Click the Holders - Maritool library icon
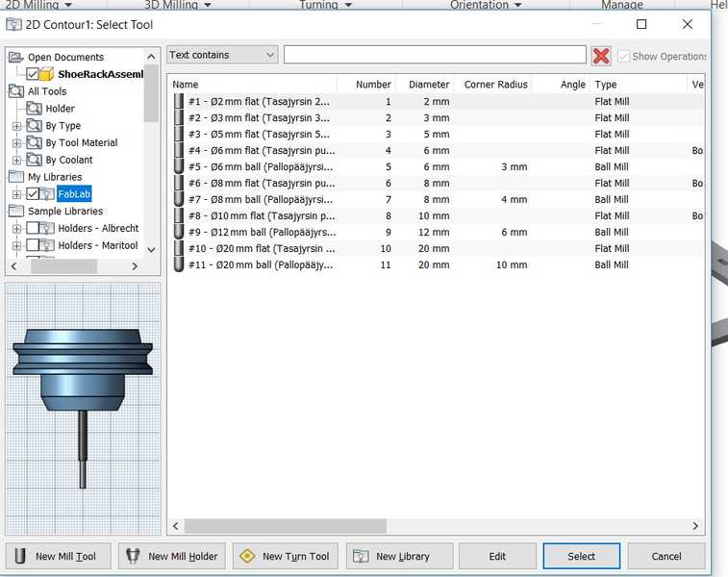The image size is (728, 577). [x=47, y=245]
